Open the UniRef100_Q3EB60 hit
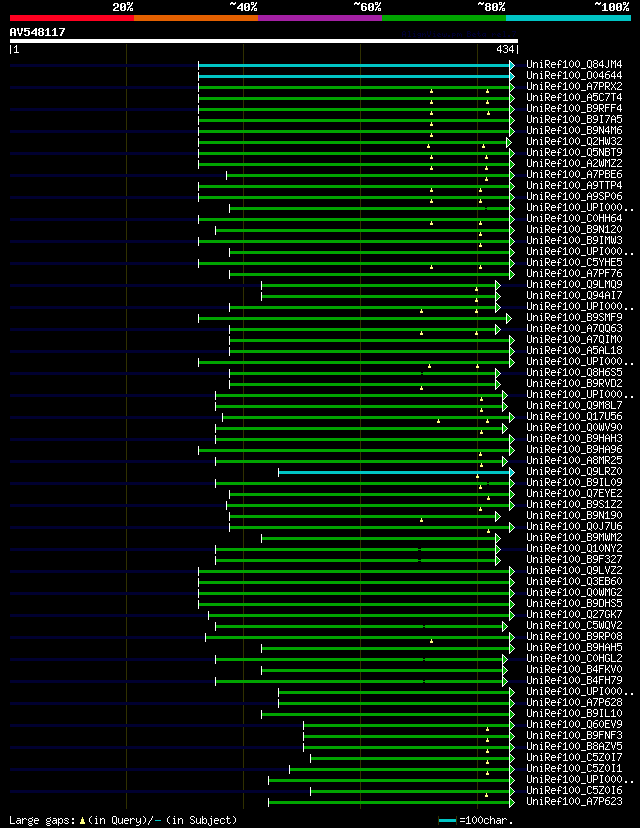The height and width of the screenshot is (828, 640). pos(574,582)
